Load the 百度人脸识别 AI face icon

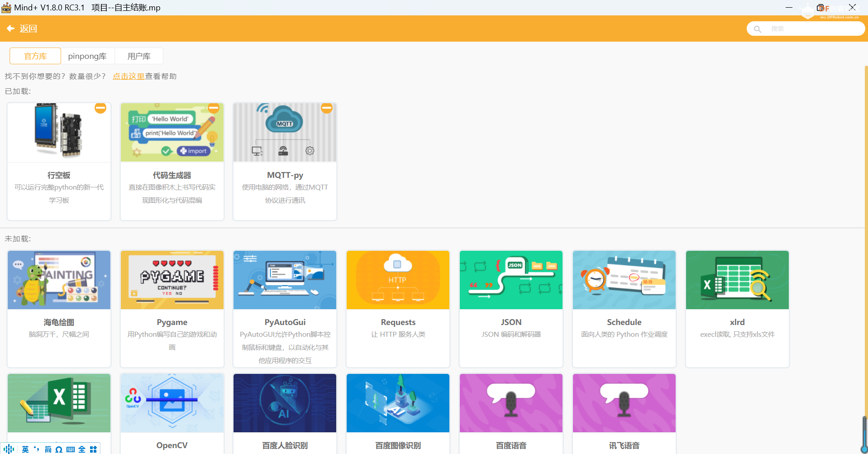(285, 403)
